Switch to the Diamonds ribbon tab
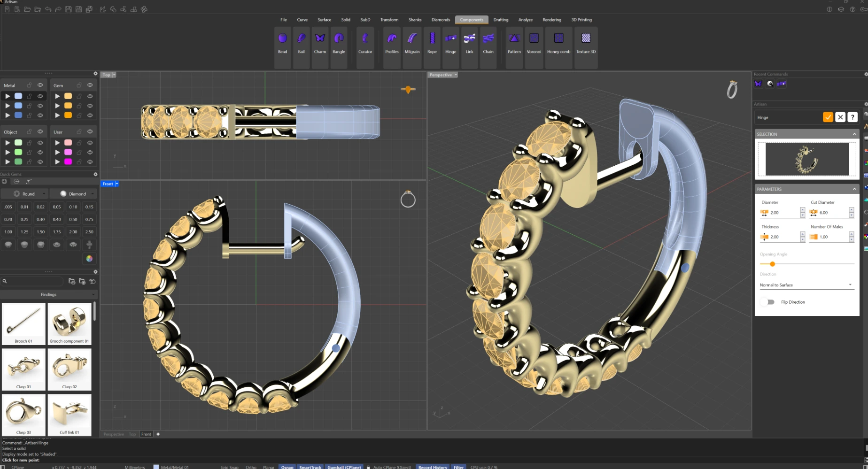Viewport: 868px width, 469px height. click(441, 20)
